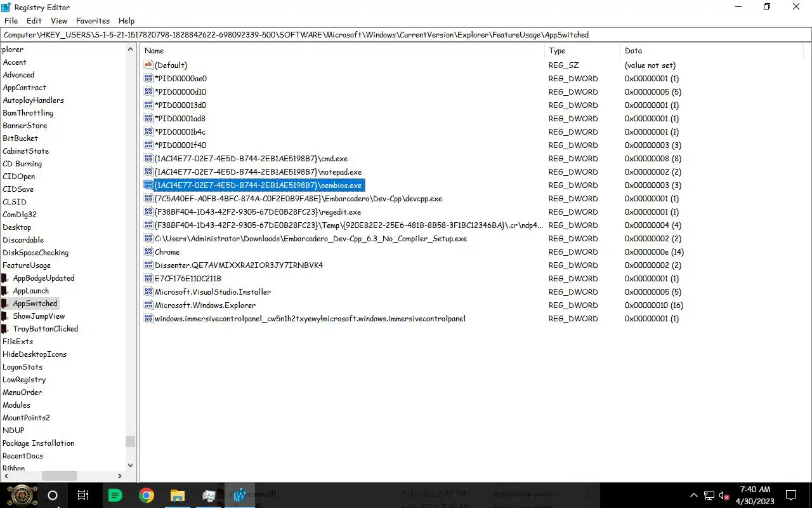Select the MountPoints2 tree key
812x508 pixels.
point(26,418)
